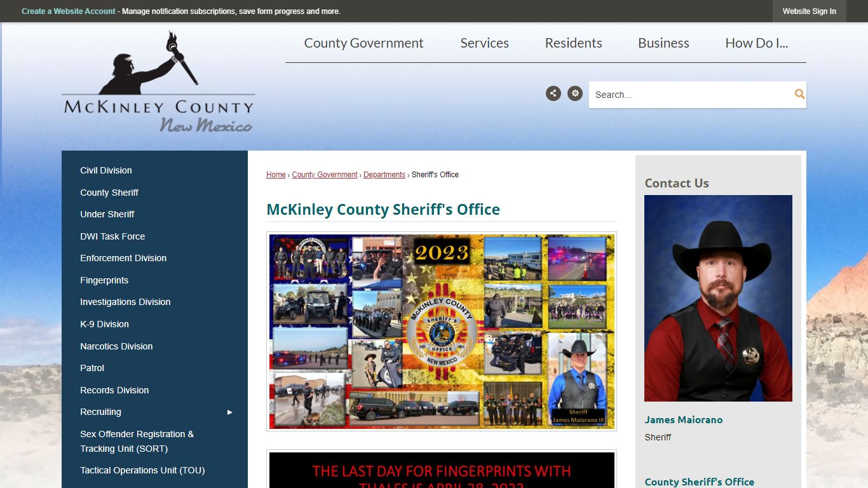Click County Government breadcrumb link
This screenshot has width=868, height=488.
[x=325, y=175]
